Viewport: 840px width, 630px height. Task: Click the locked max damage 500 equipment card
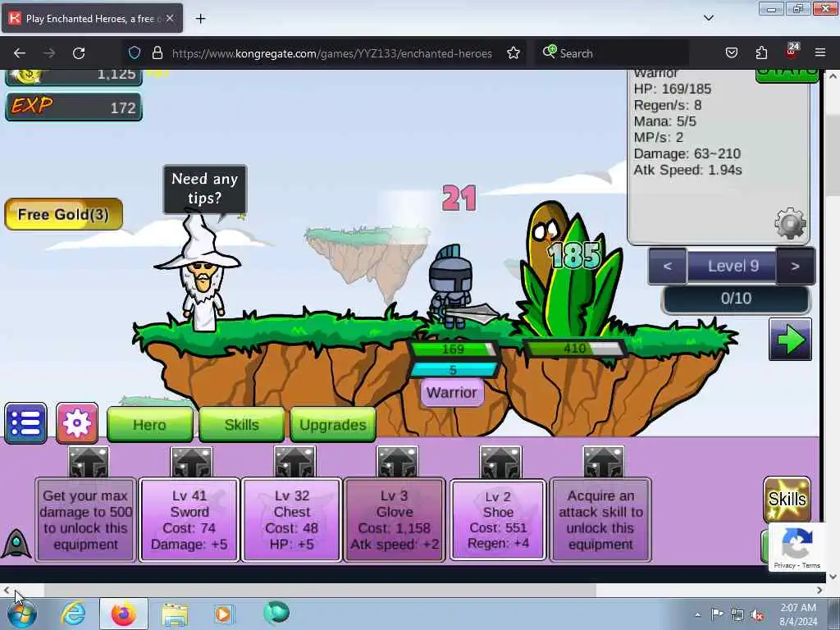(x=85, y=519)
